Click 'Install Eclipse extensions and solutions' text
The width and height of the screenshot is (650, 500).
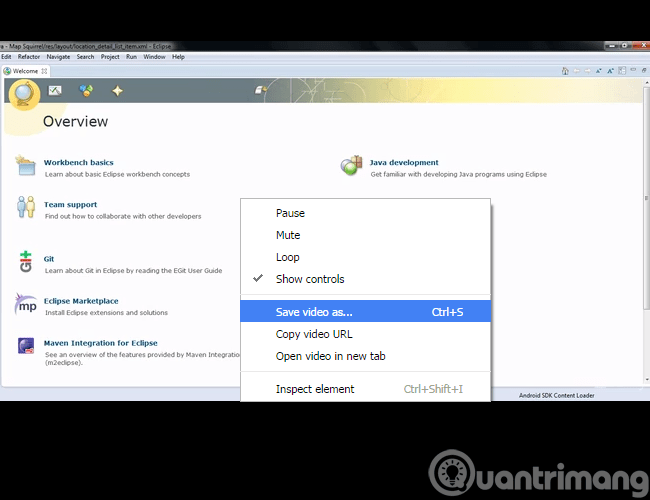tap(106, 313)
